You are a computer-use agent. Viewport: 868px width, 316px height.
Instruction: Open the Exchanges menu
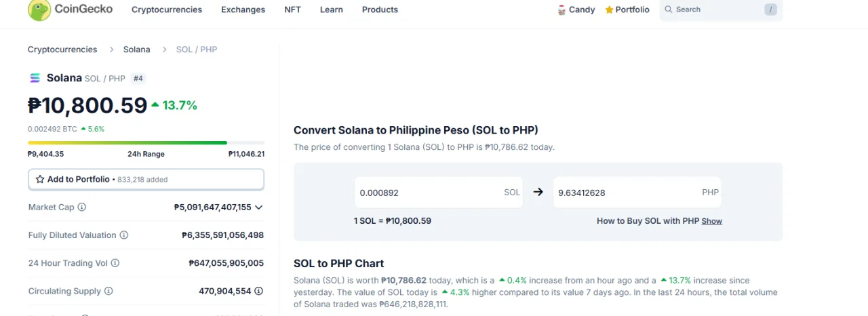243,9
